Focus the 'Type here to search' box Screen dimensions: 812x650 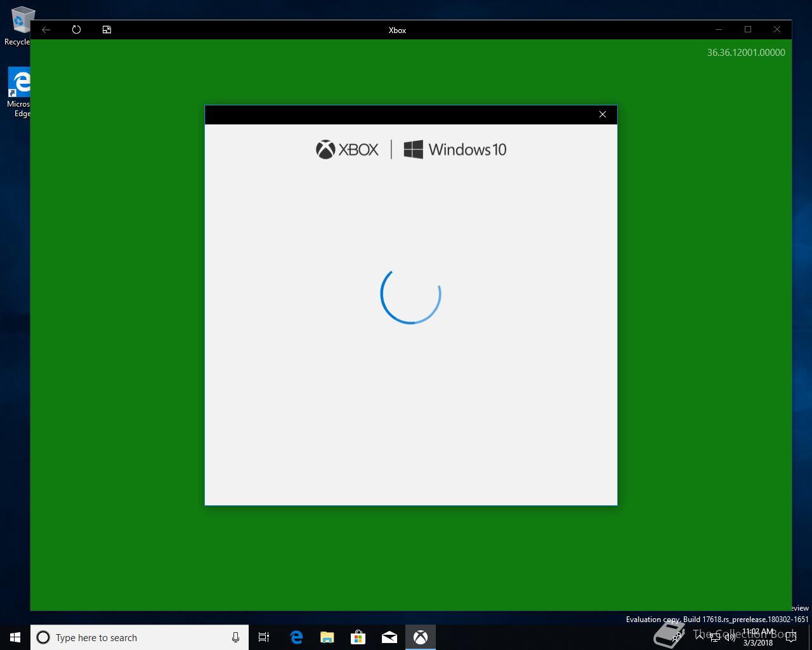coord(140,637)
